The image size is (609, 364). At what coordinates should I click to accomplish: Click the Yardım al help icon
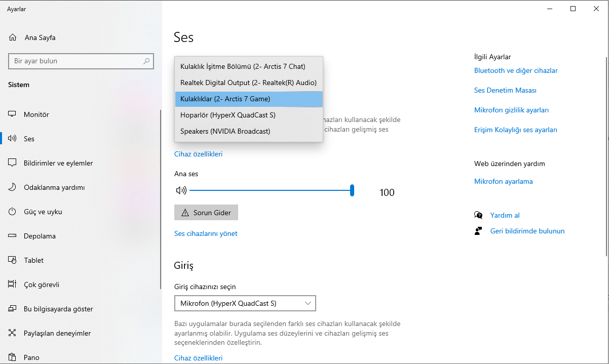(478, 215)
